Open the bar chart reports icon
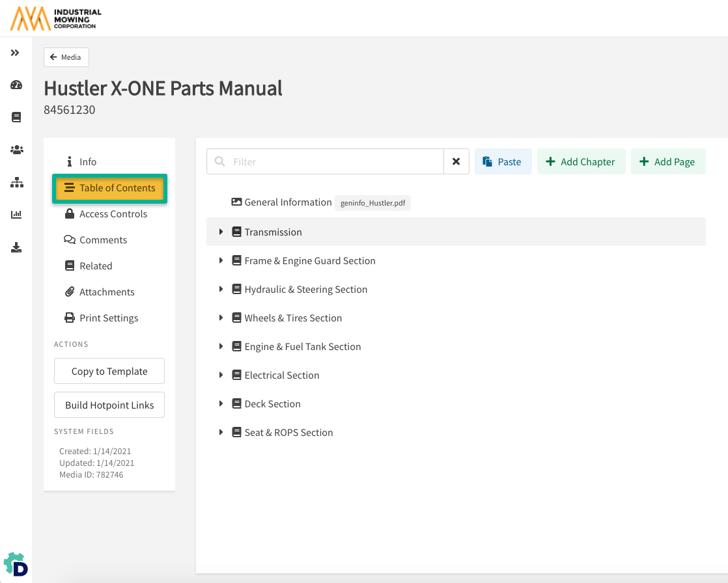Image resolution: width=728 pixels, height=583 pixels. [16, 215]
